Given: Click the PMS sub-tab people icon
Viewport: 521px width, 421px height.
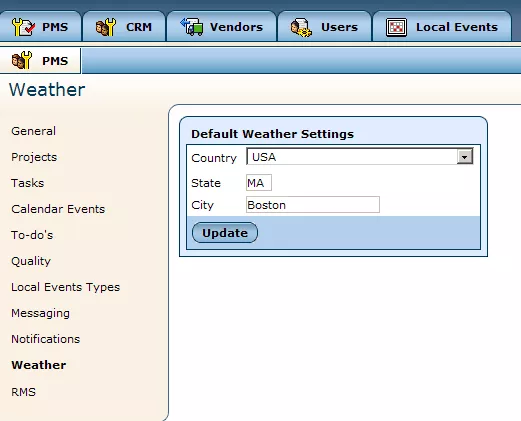Looking at the screenshot, I should pyautogui.click(x=22, y=60).
